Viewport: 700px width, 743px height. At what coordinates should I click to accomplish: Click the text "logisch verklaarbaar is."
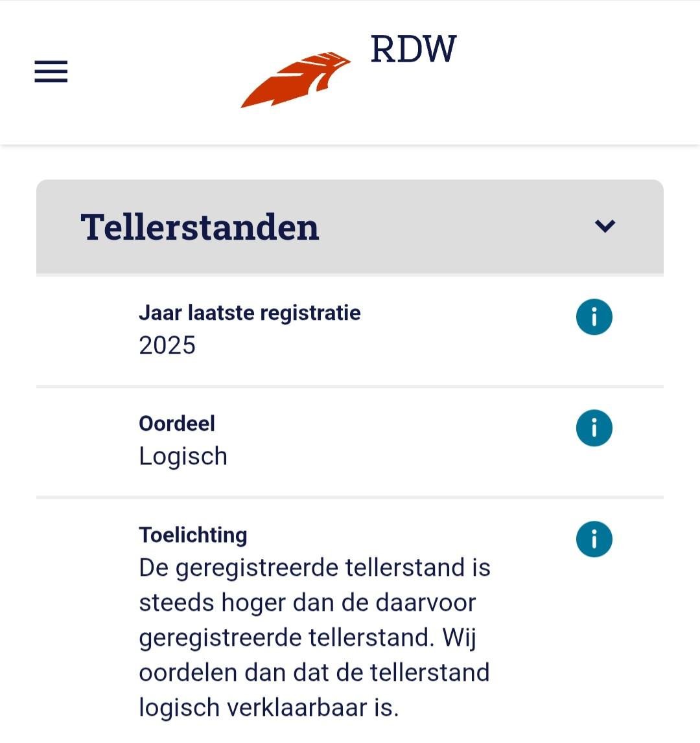pyautogui.click(x=268, y=707)
